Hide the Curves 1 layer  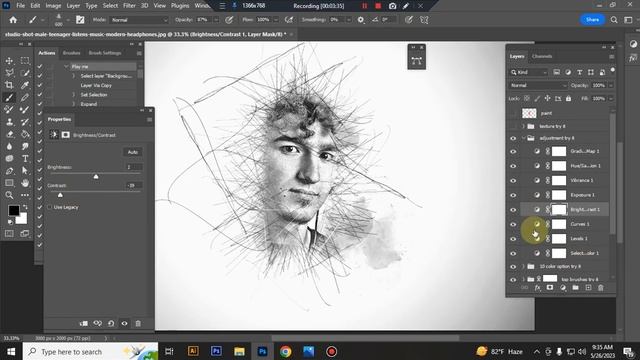click(513, 224)
